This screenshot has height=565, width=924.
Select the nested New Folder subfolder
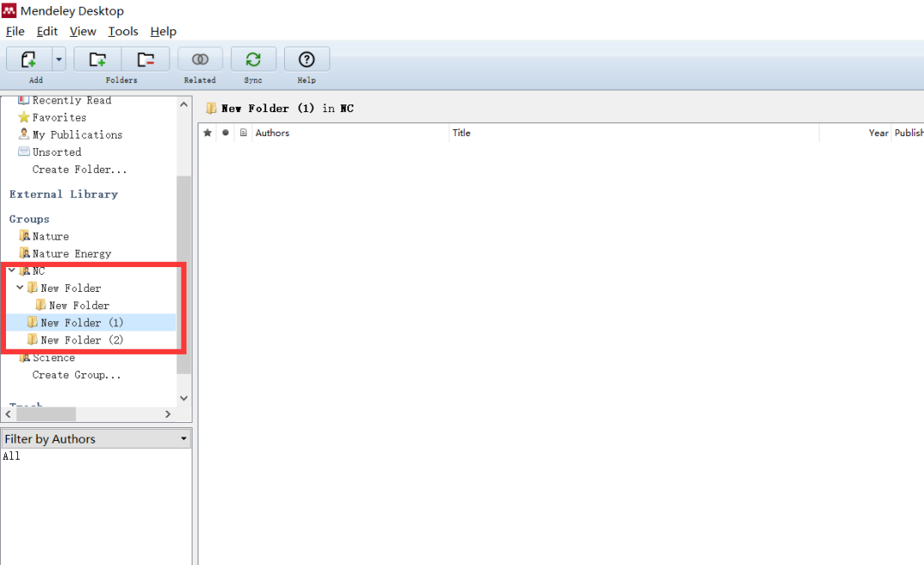[79, 305]
